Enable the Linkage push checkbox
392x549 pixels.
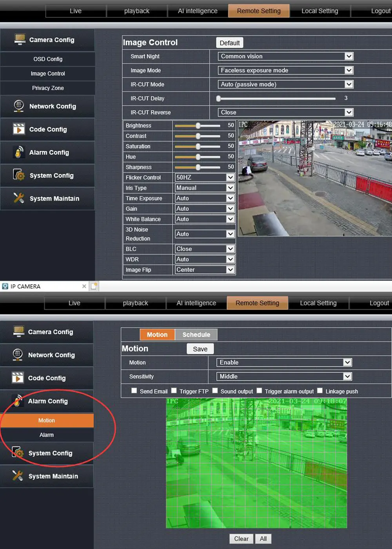[320, 391]
